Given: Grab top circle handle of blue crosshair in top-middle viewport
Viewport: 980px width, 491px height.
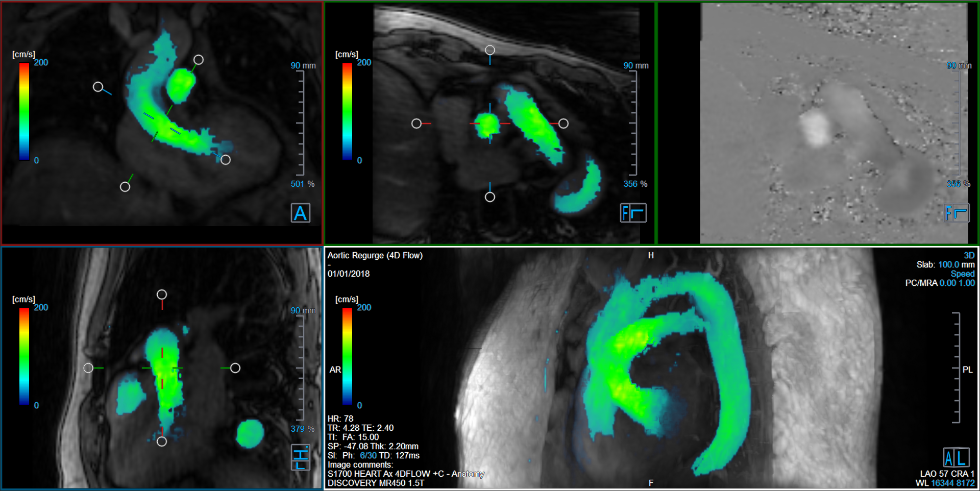Looking at the screenshot, I should coord(490,50).
